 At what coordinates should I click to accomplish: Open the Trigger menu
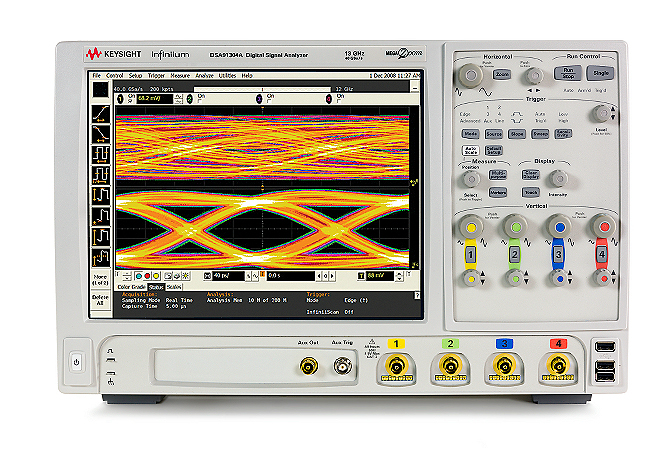tap(157, 76)
